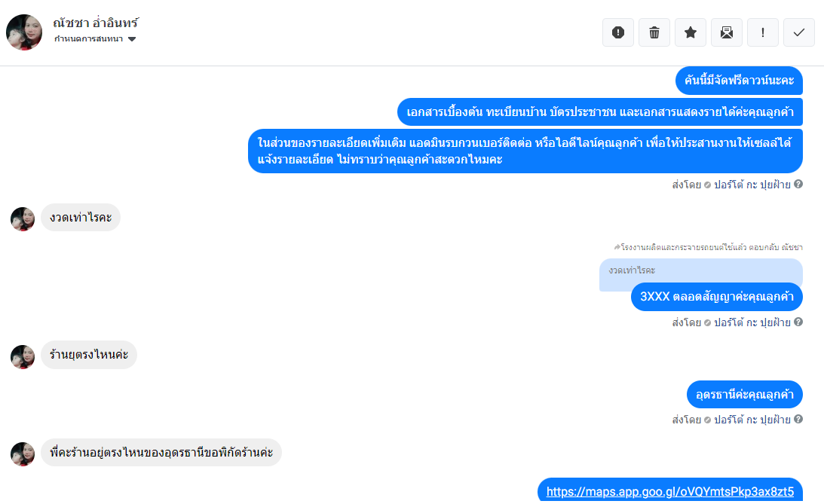This screenshot has width=824, height=504.
Task: Star this conversation as follow-up
Action: point(691,32)
